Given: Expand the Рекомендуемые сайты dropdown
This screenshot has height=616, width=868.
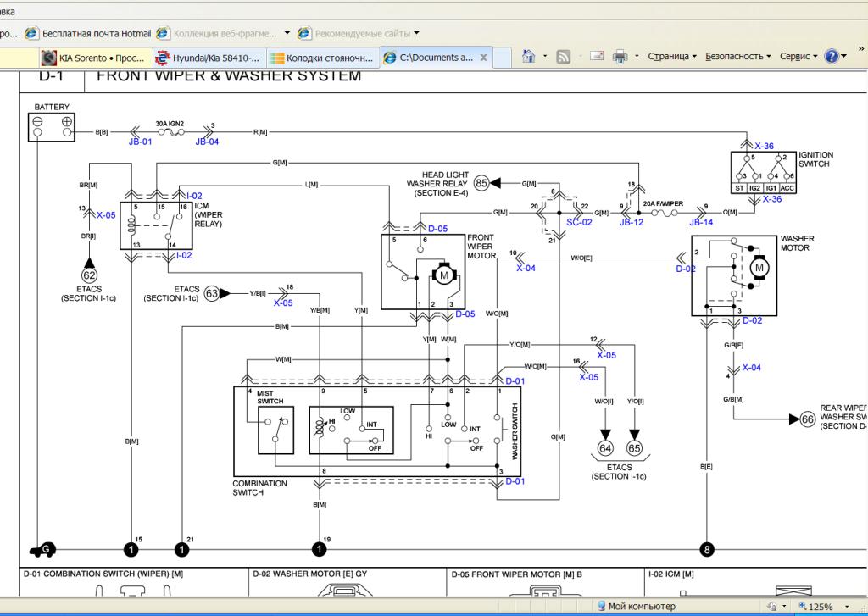Looking at the screenshot, I should coord(415,34).
